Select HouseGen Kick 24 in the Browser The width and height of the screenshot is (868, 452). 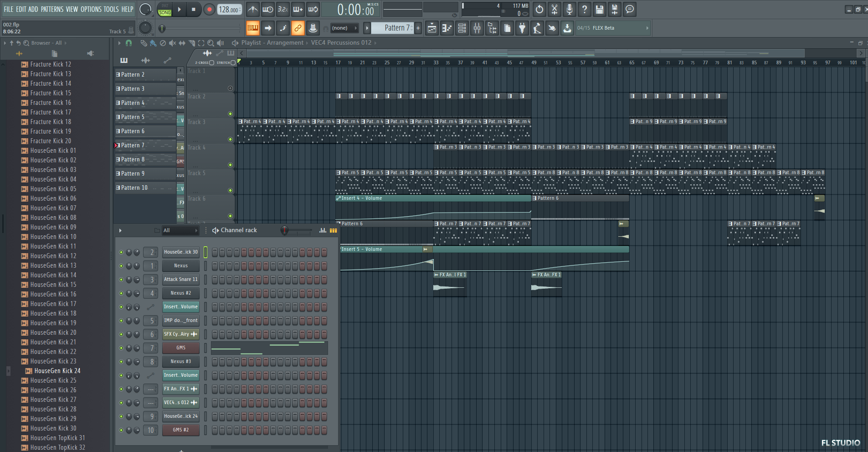(x=57, y=371)
